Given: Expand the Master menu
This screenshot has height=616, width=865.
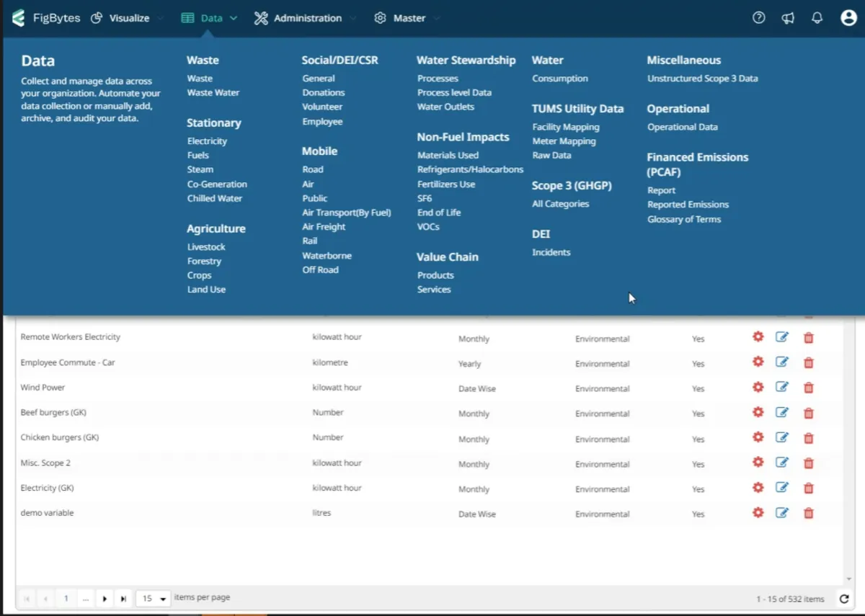Looking at the screenshot, I should (x=407, y=18).
